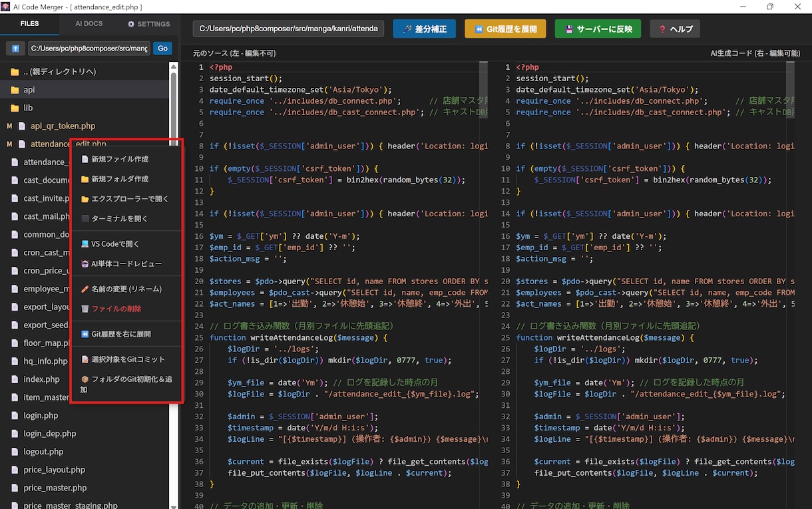Switch to the AI DOCS tab
The width and height of the screenshot is (812, 509).
89,24
